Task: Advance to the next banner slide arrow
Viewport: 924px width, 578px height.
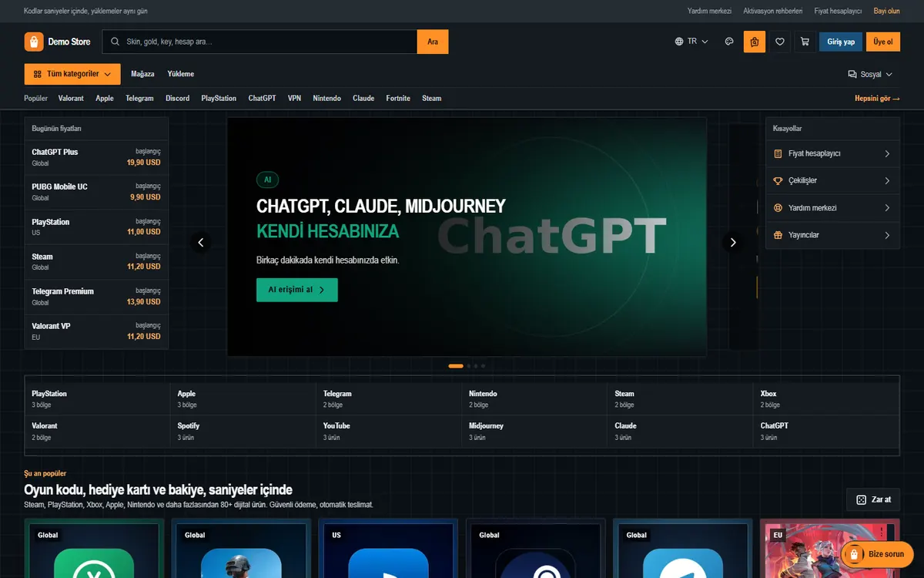Action: 732,242
